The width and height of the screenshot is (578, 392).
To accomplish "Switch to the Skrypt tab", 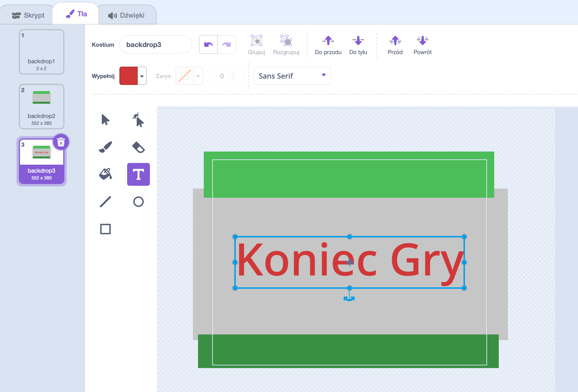I will [28, 15].
